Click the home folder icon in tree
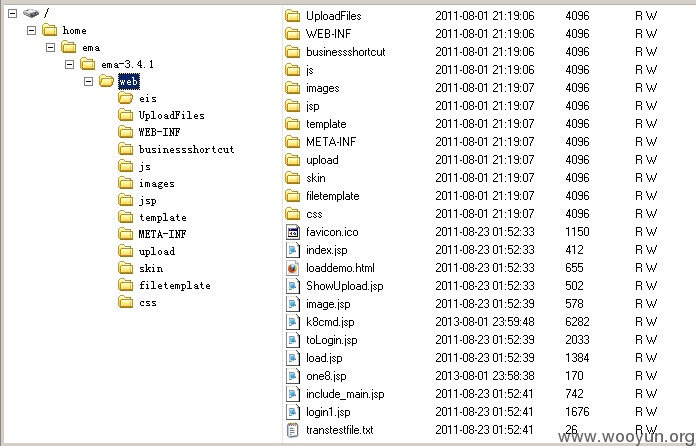This screenshot has width=696, height=446. tap(50, 30)
